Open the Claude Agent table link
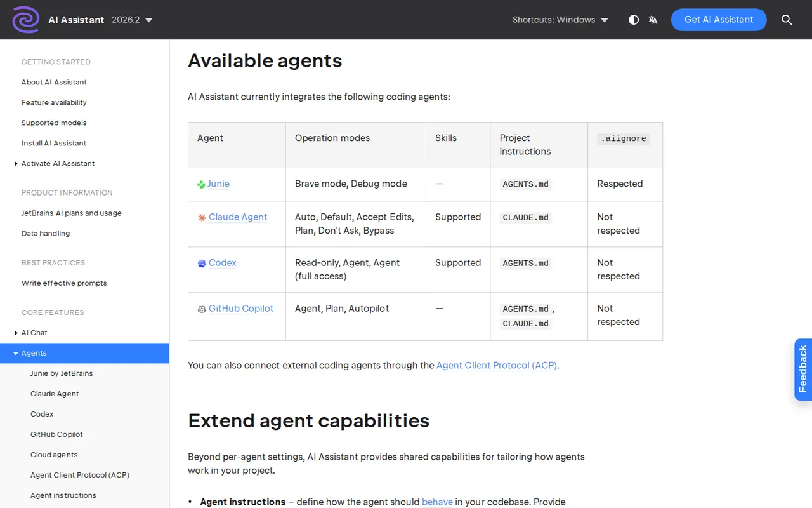The image size is (812, 508). (x=238, y=217)
